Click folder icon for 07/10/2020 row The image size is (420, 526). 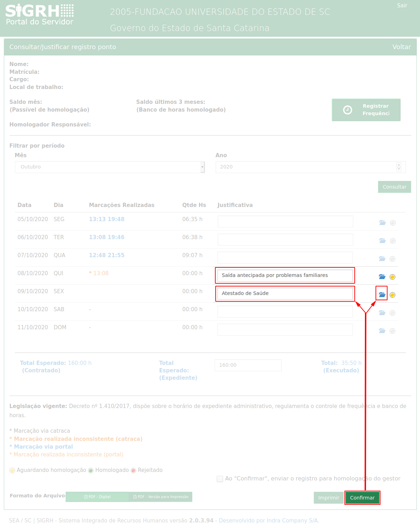click(x=382, y=259)
